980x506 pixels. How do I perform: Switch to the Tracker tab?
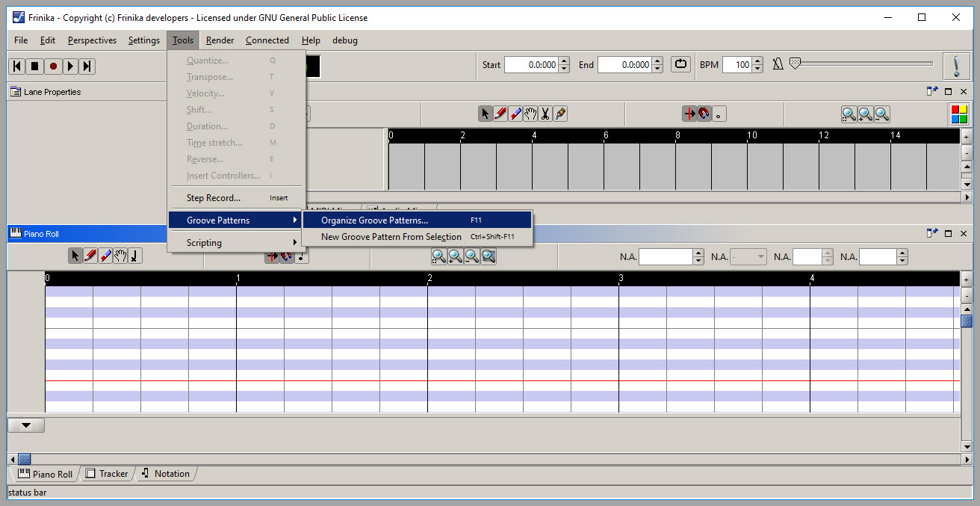click(107, 473)
